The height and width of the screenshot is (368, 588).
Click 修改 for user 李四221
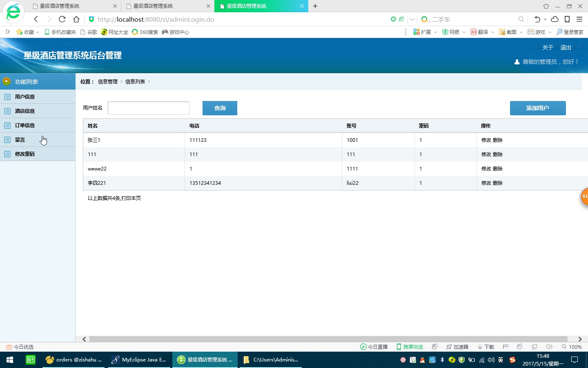486,183
